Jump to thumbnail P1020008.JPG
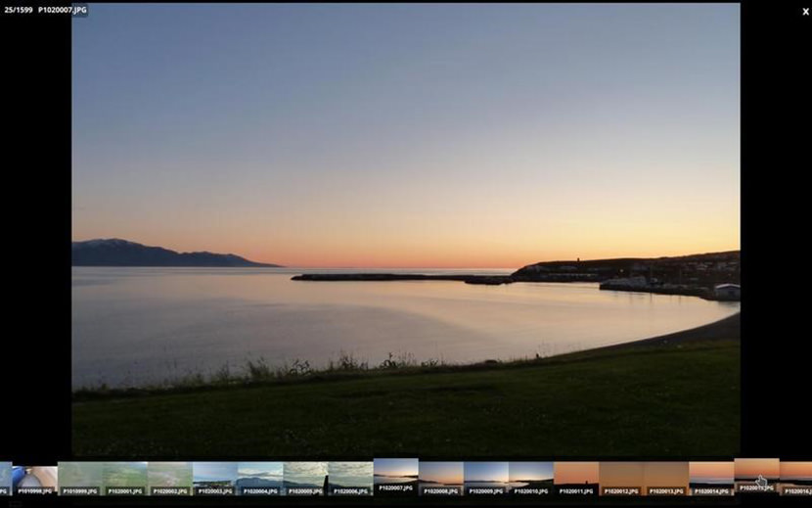Viewport: 812px width, 508px height. pyautogui.click(x=440, y=479)
